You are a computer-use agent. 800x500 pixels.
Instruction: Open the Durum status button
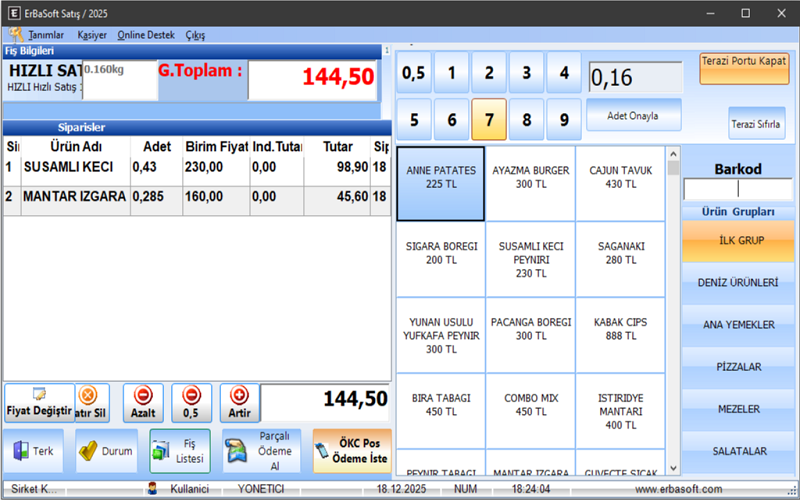click(x=106, y=451)
